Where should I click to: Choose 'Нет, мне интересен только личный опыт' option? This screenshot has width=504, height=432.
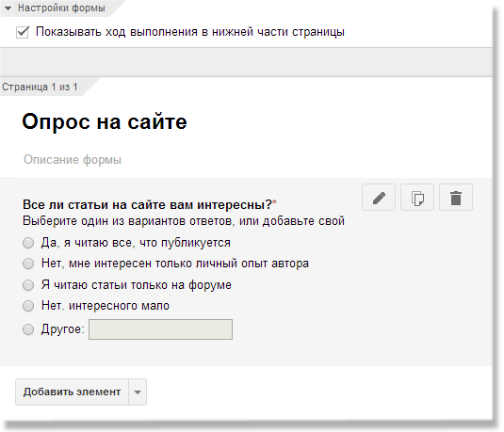(x=28, y=264)
